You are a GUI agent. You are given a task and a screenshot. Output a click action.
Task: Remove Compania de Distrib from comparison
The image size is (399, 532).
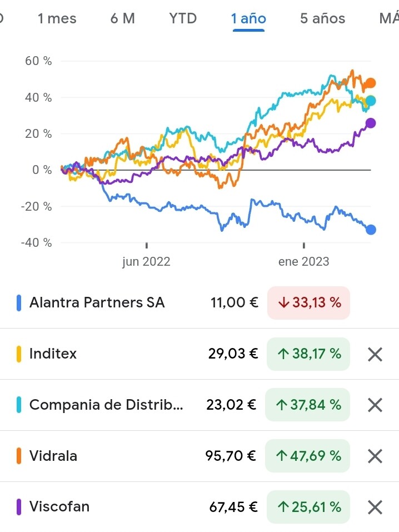(x=375, y=405)
